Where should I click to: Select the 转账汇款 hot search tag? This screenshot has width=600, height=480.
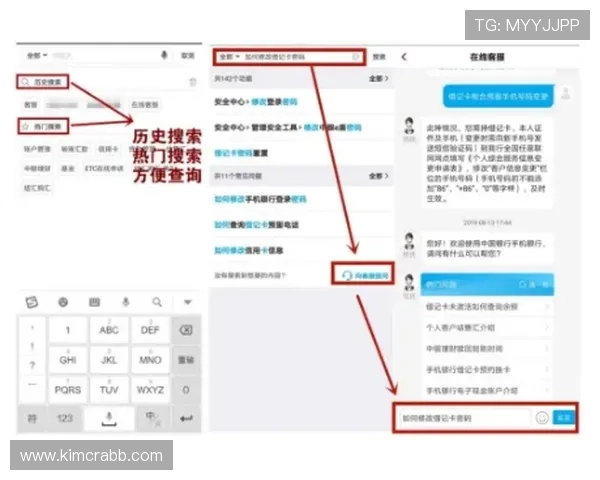click(75, 149)
